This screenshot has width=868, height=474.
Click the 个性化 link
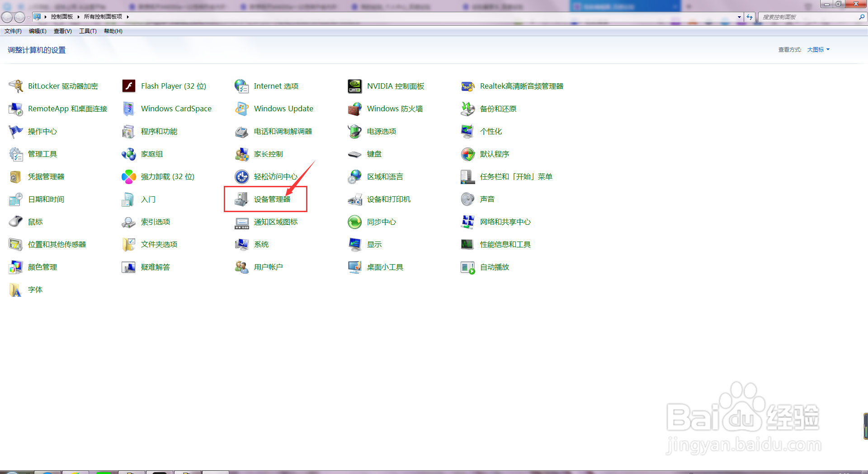click(x=491, y=132)
